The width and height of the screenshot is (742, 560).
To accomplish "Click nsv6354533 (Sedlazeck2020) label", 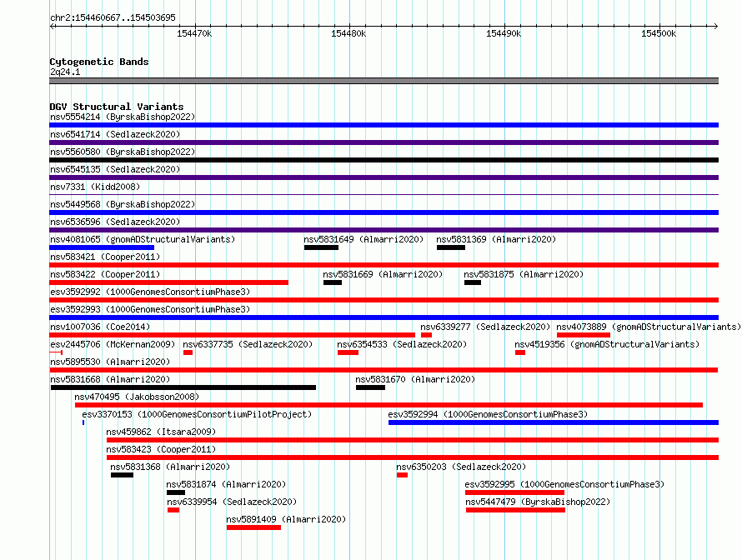I will coord(402,344).
